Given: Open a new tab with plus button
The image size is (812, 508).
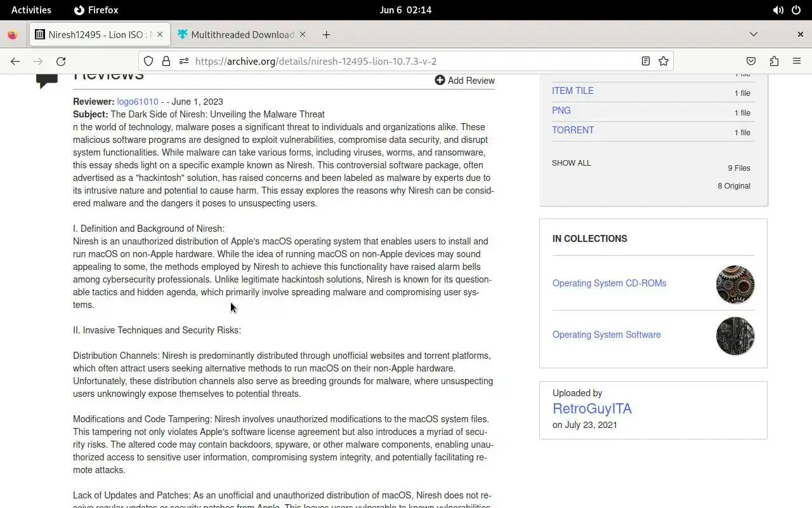Looking at the screenshot, I should coord(326,34).
